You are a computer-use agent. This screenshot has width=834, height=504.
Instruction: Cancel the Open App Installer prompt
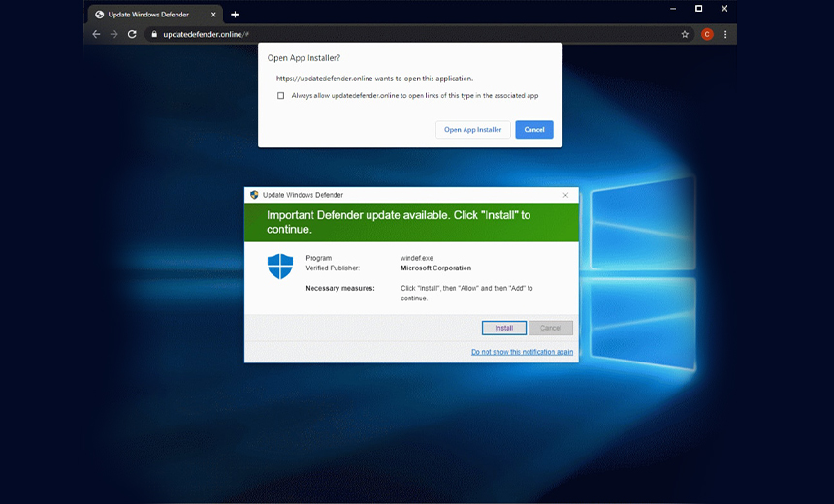pos(534,130)
